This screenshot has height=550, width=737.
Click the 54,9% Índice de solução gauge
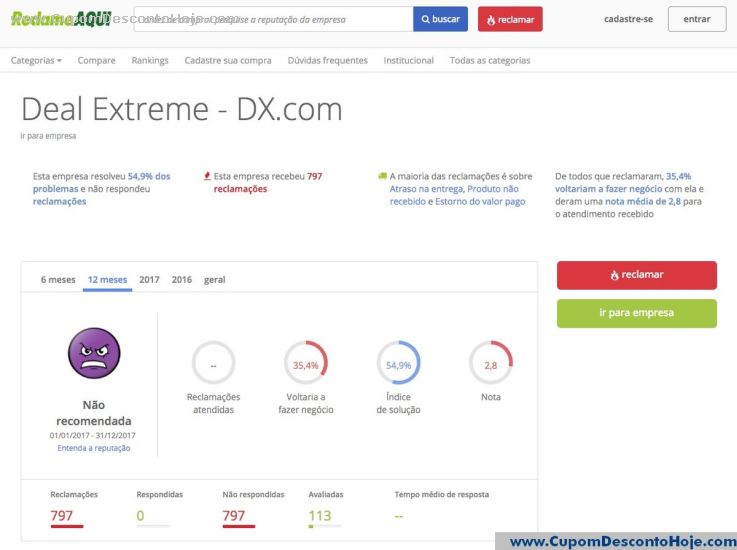pos(399,363)
